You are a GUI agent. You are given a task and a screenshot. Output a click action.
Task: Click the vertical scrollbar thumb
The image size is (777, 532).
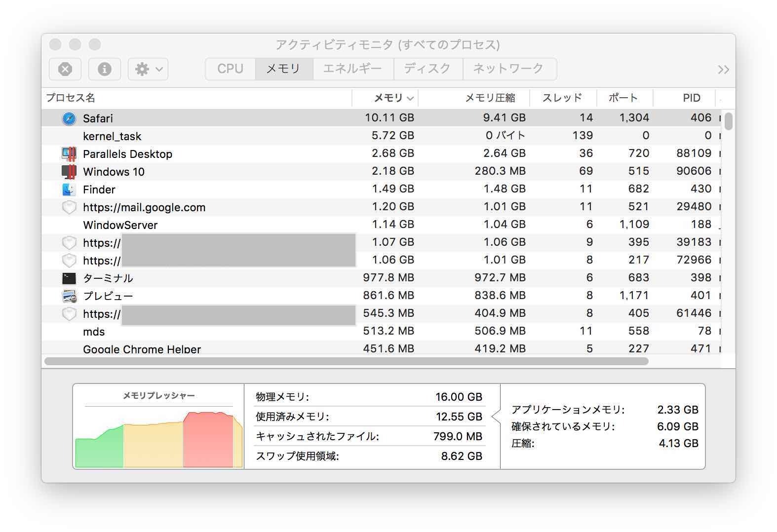[x=729, y=121]
